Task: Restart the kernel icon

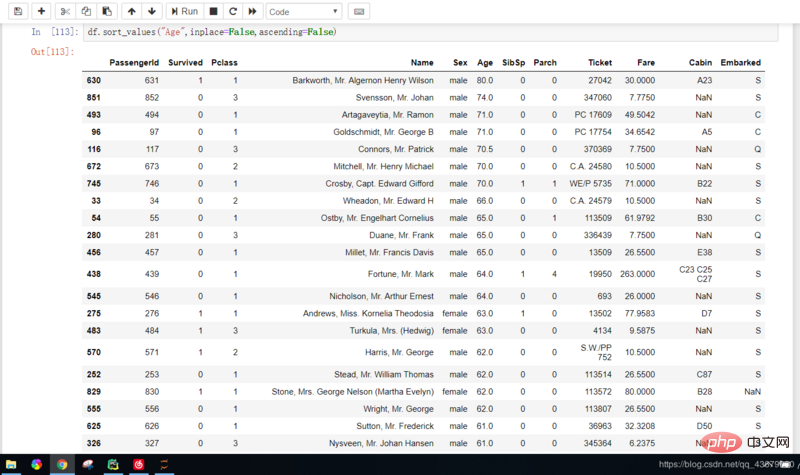Action: click(x=233, y=11)
